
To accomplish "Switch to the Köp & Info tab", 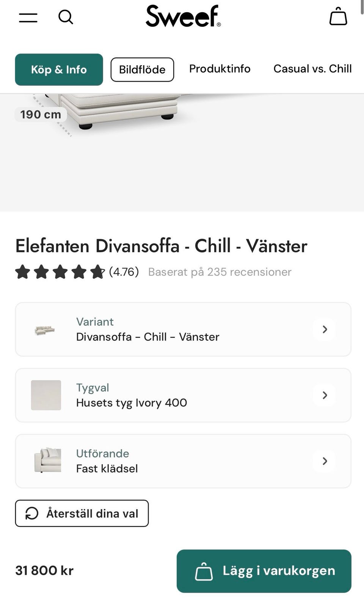I will (x=59, y=69).
